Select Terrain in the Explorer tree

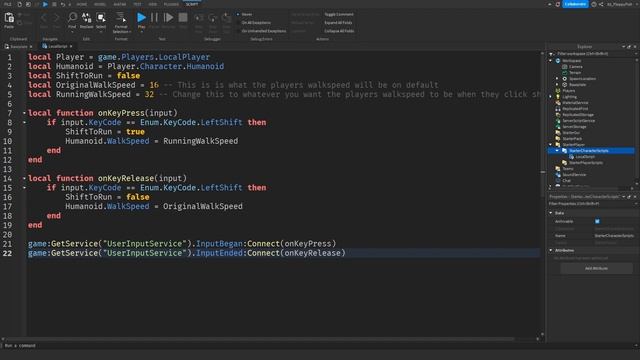coord(575,73)
